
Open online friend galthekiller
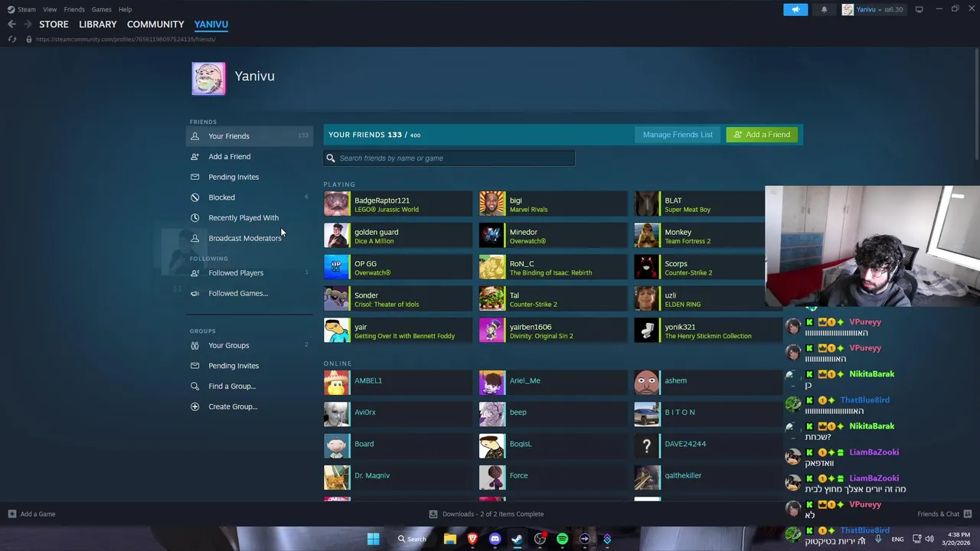tap(707, 477)
